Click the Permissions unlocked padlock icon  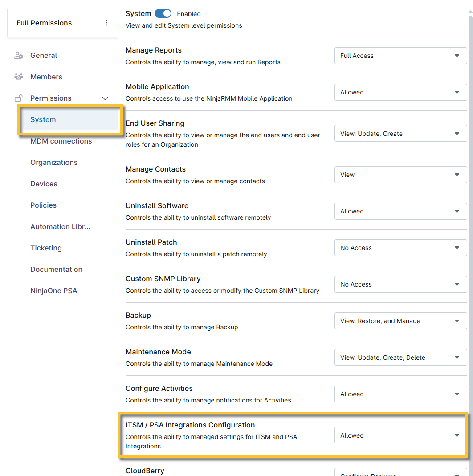(x=19, y=98)
